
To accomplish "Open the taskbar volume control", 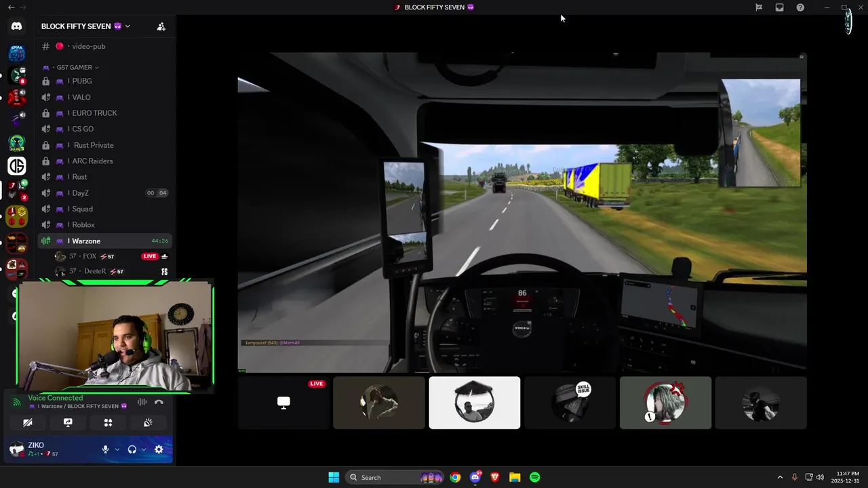I will (x=820, y=477).
